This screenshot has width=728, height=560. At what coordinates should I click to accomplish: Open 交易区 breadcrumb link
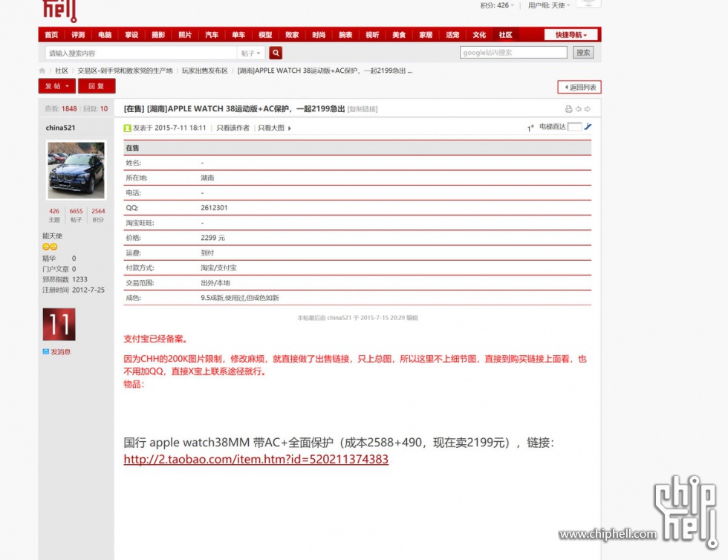[125, 71]
